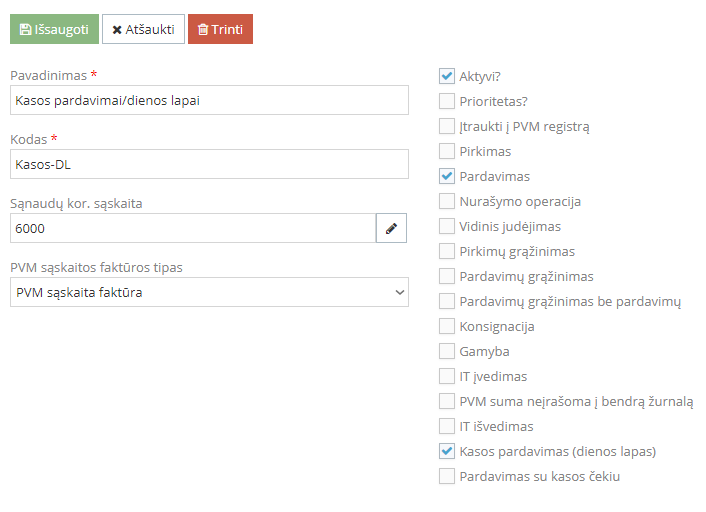Screen dimensions: 706x512
Task: Click the pencil edit icon beside account 6000
Action: click(391, 228)
